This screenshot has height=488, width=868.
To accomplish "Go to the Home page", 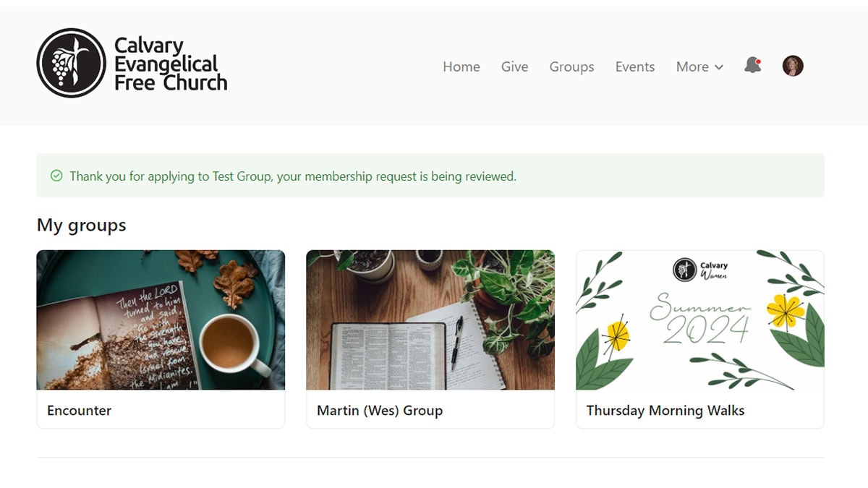I will click(461, 67).
